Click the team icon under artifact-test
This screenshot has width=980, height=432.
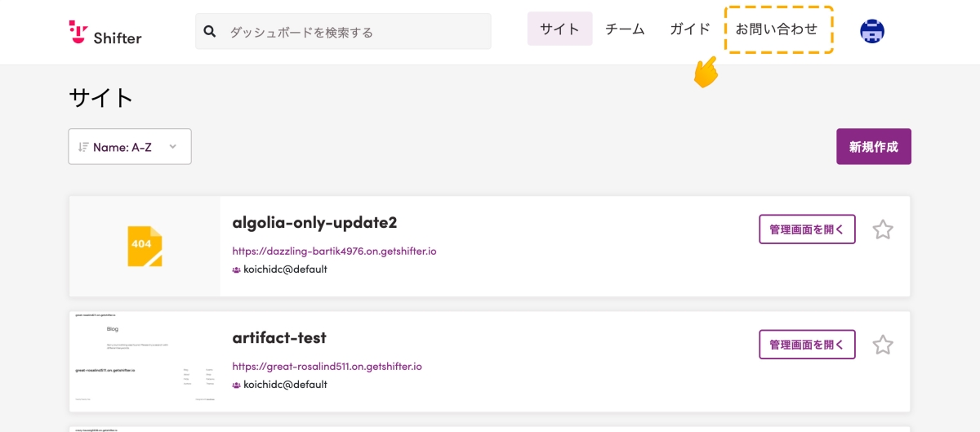[x=237, y=385]
